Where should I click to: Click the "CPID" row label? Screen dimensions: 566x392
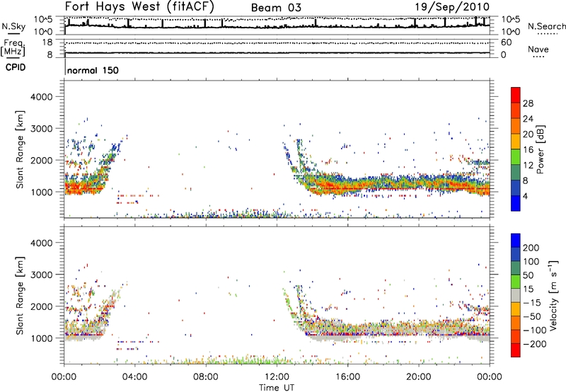point(16,67)
